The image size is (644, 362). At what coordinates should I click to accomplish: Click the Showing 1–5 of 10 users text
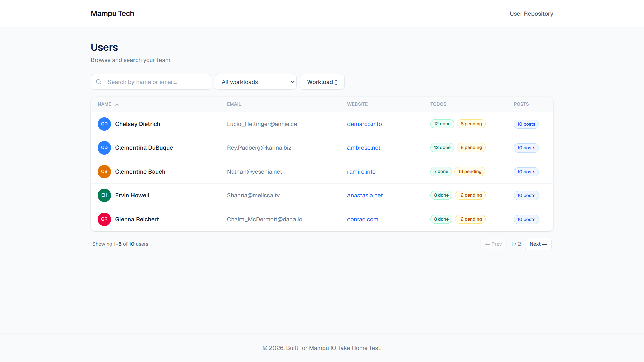click(x=120, y=244)
